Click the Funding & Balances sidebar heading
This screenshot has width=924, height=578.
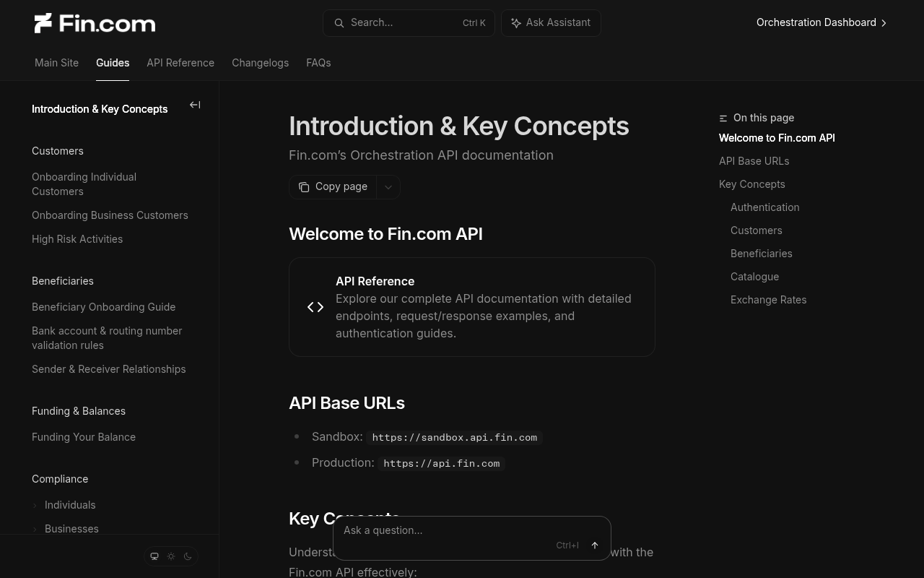point(79,411)
